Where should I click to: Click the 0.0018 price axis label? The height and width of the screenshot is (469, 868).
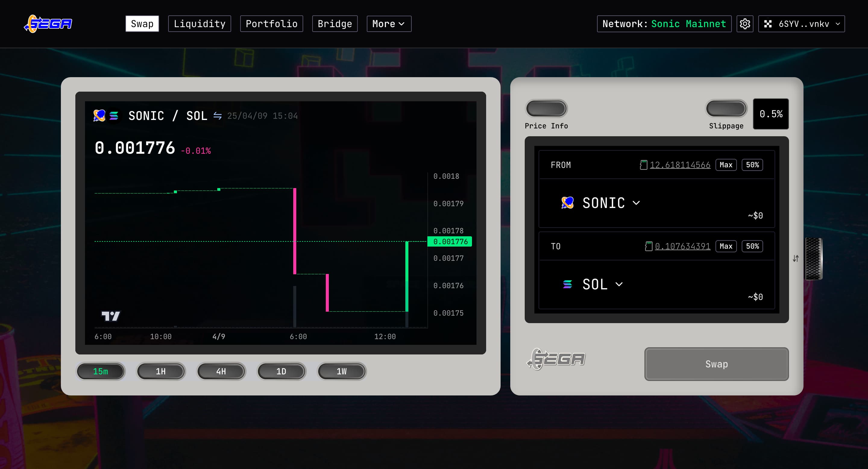pyautogui.click(x=446, y=176)
